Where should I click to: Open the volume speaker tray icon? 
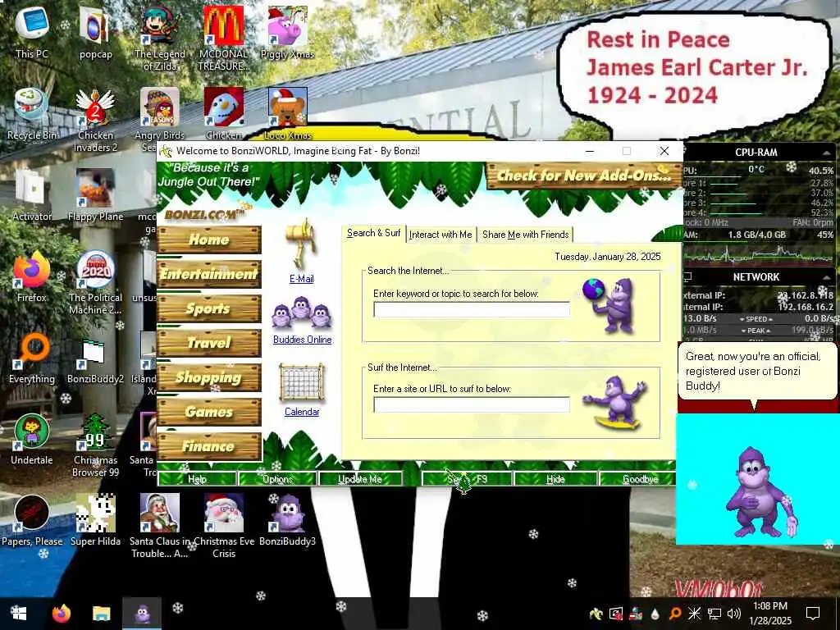tap(734, 614)
